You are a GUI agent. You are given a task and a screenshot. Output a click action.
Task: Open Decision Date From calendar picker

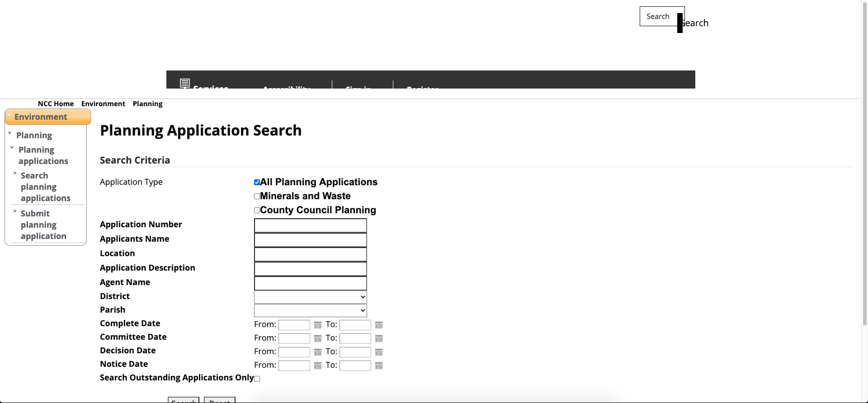(x=318, y=352)
